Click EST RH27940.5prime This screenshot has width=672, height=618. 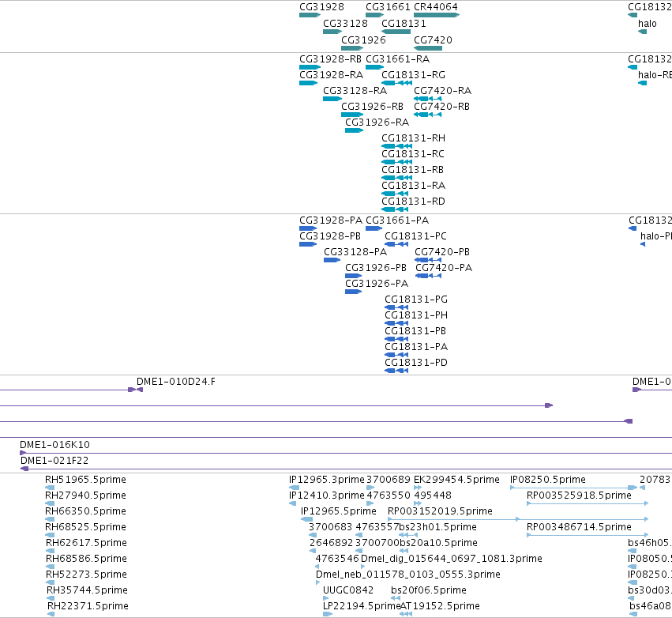[x=50, y=503]
